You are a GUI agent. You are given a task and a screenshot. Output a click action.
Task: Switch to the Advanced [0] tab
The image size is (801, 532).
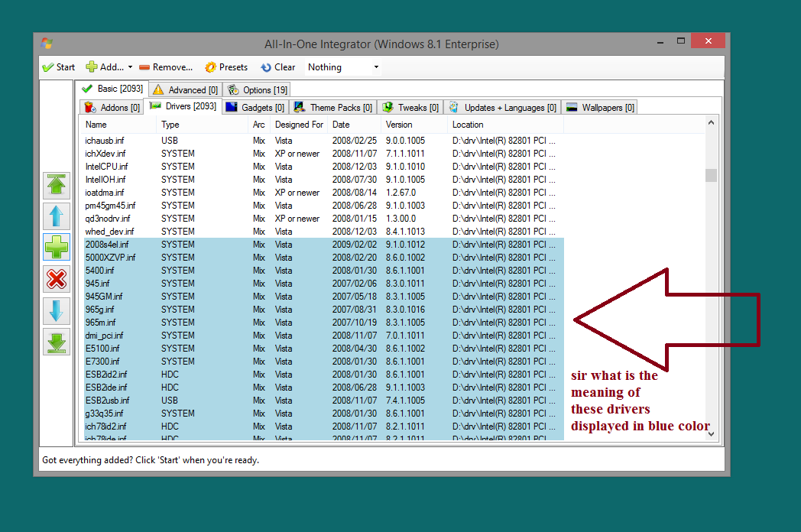click(186, 90)
